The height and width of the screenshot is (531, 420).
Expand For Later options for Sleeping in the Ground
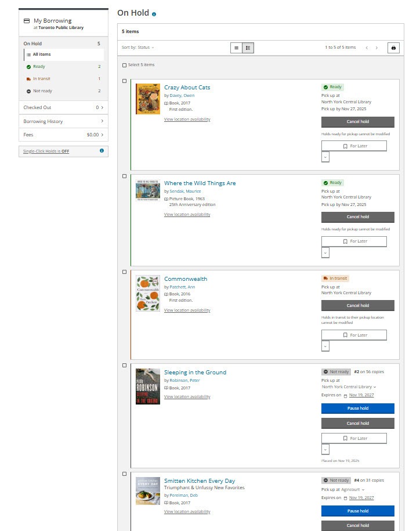tap(325, 449)
